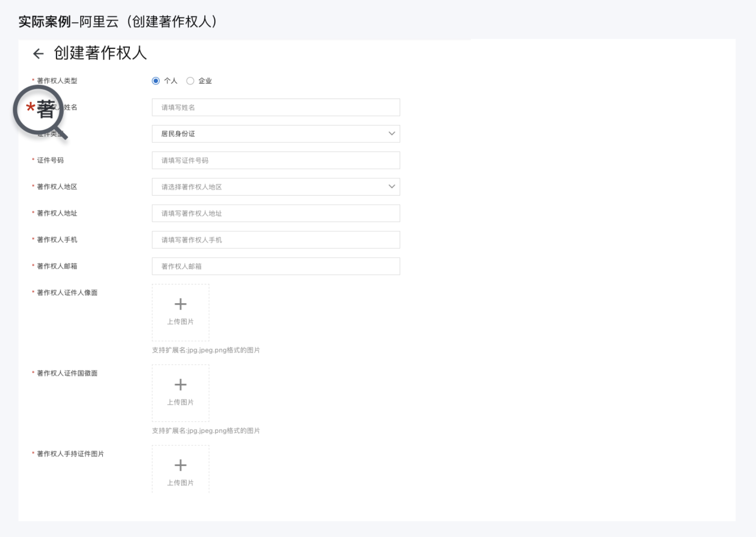Viewport: 756px width, 537px height.
Task: Click 上传图片 text for portrait side upload
Action: (x=180, y=322)
